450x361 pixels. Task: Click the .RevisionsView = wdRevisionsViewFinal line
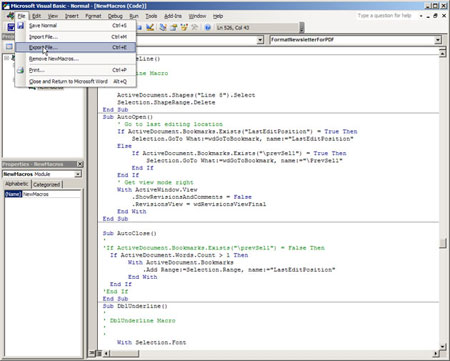(x=199, y=204)
